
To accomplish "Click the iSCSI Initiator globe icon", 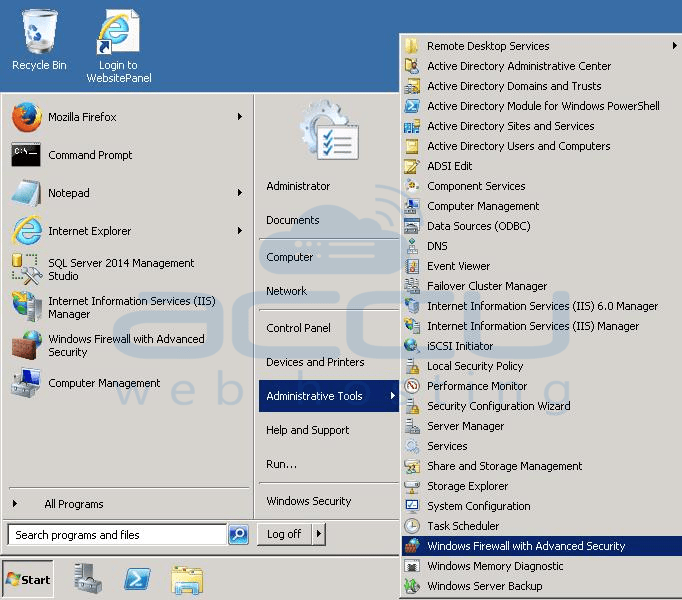I will (412, 346).
